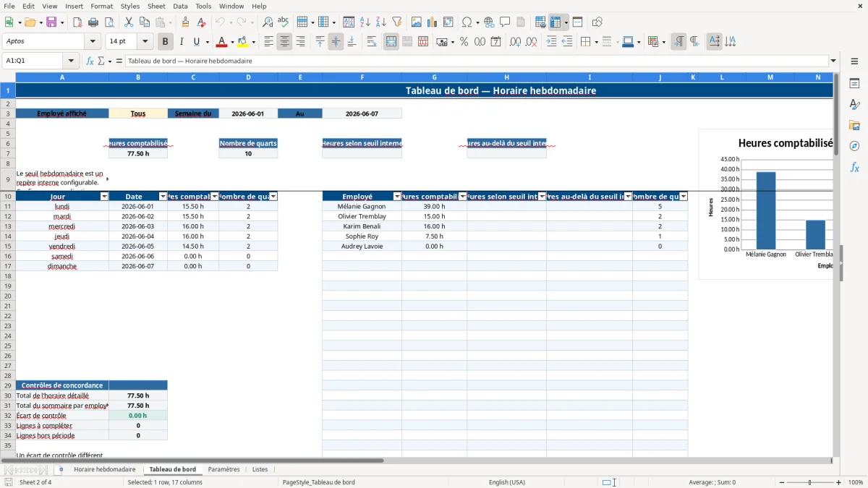The height and width of the screenshot is (488, 868).
Task: Switch to the Paramètres sheet tab
Action: pyautogui.click(x=224, y=470)
